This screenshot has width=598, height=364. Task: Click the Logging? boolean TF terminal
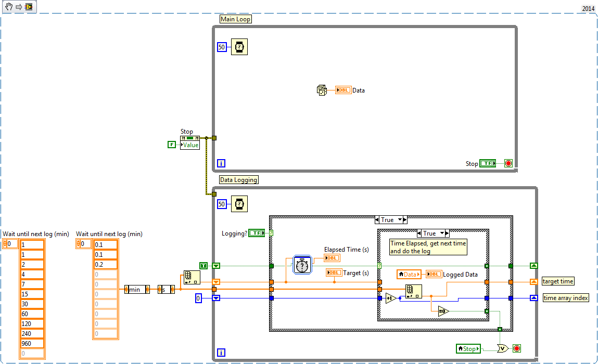tap(257, 233)
